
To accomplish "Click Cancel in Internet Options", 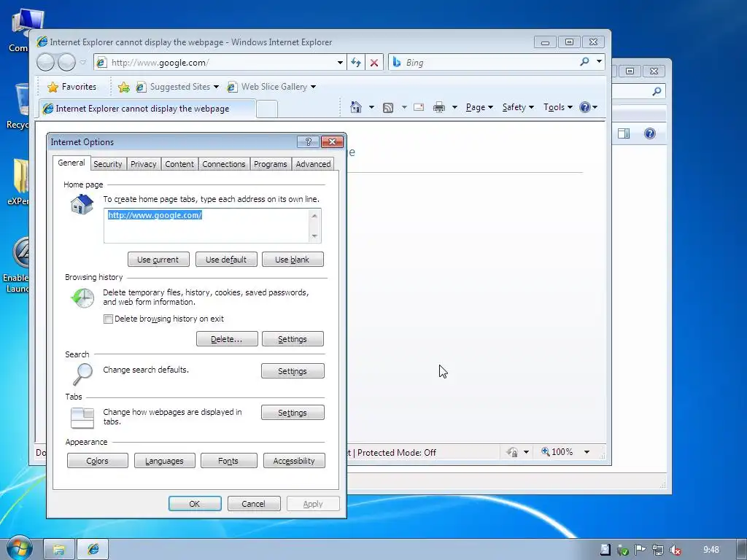I will [253, 503].
